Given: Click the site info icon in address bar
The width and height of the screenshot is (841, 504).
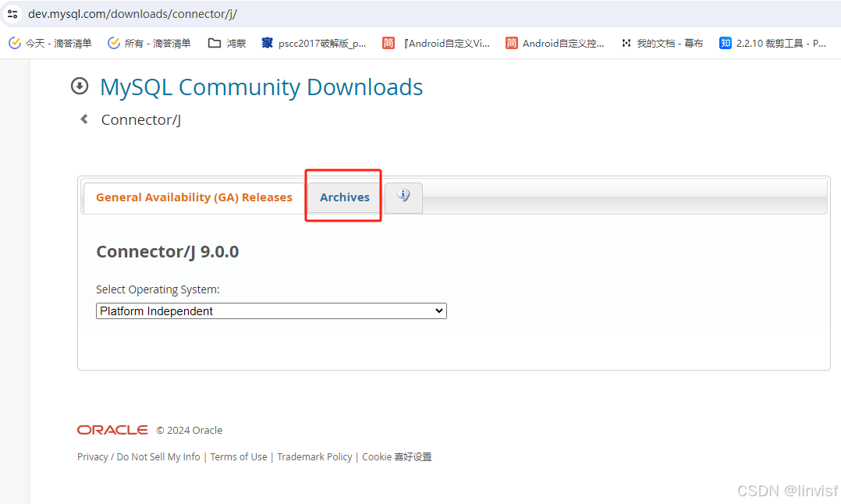Looking at the screenshot, I should tap(12, 14).
